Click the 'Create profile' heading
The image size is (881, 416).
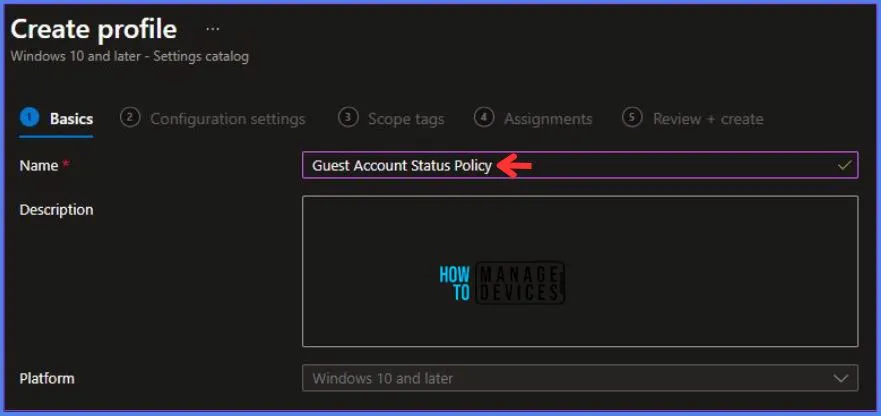point(94,29)
